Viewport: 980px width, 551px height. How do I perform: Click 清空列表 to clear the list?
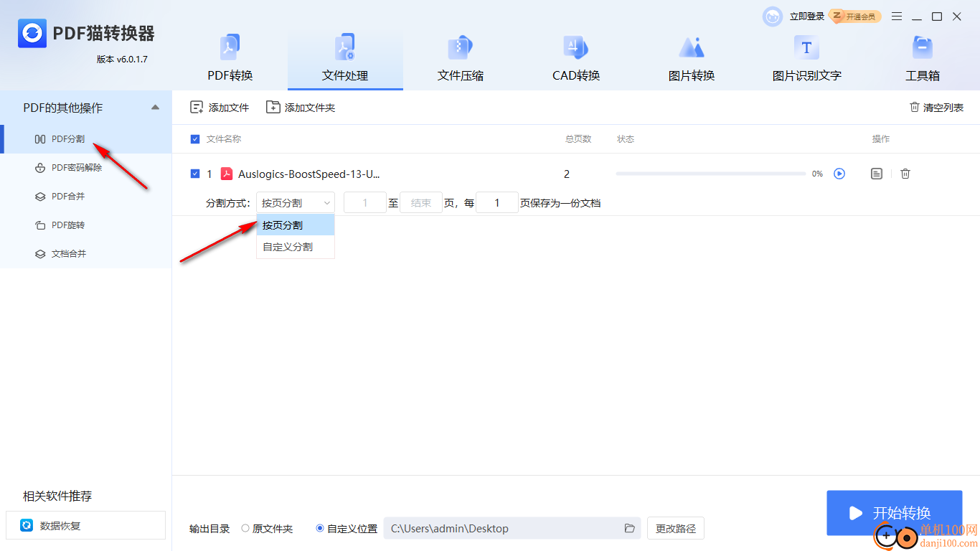[x=936, y=108]
